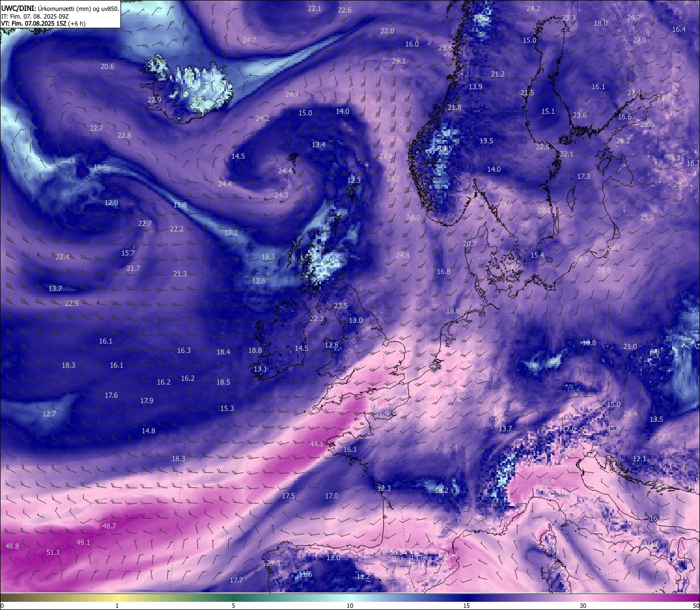Viewport: 700px width, 610px height.
Task: Click the 18.8 value west of Ireland
Action: [x=255, y=350]
